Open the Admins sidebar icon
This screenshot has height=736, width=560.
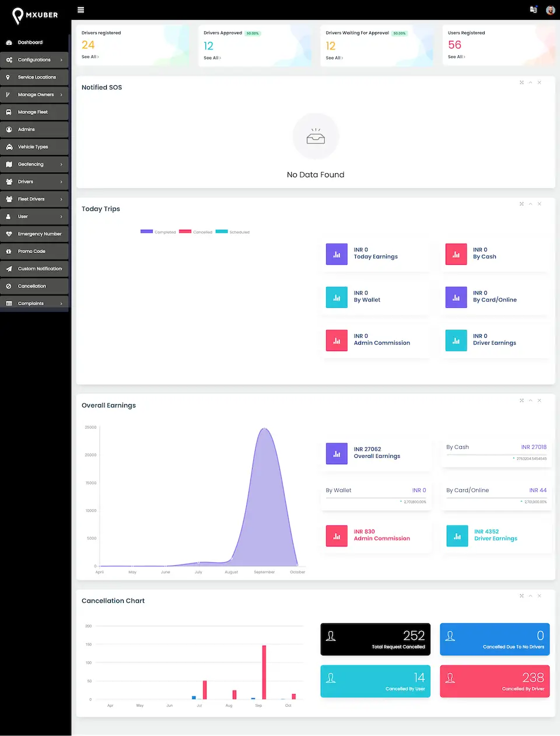point(9,129)
